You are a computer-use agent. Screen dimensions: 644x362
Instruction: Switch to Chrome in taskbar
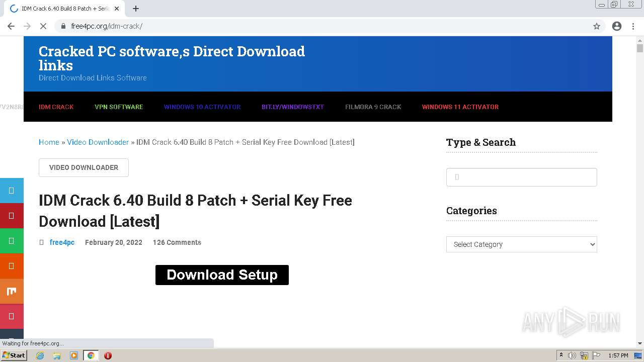[x=91, y=355]
